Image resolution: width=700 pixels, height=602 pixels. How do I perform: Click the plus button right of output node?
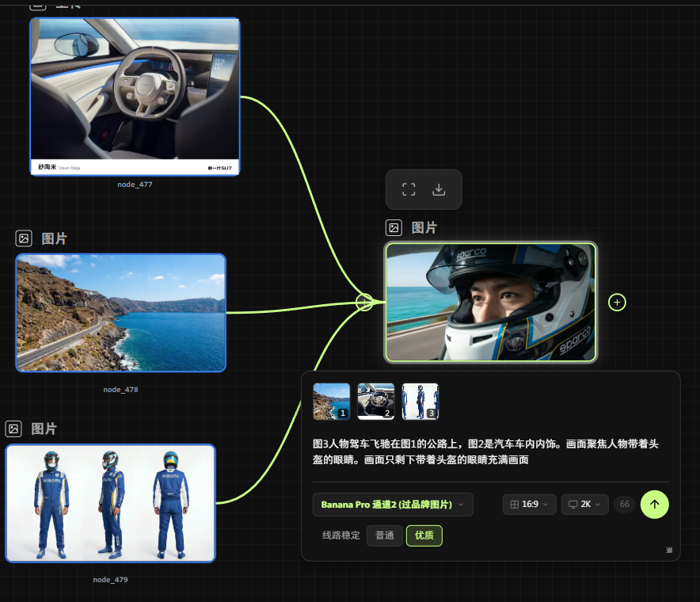[618, 302]
